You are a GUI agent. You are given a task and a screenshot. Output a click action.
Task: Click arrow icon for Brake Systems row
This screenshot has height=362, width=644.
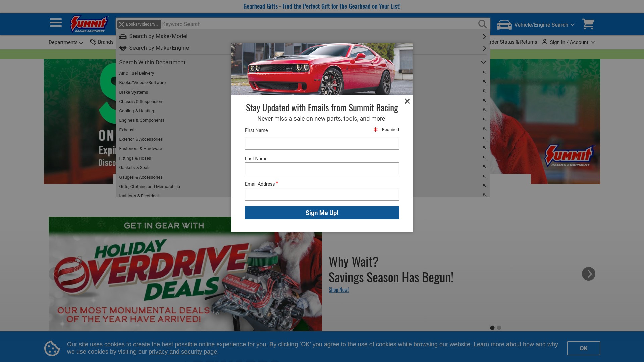485,91
